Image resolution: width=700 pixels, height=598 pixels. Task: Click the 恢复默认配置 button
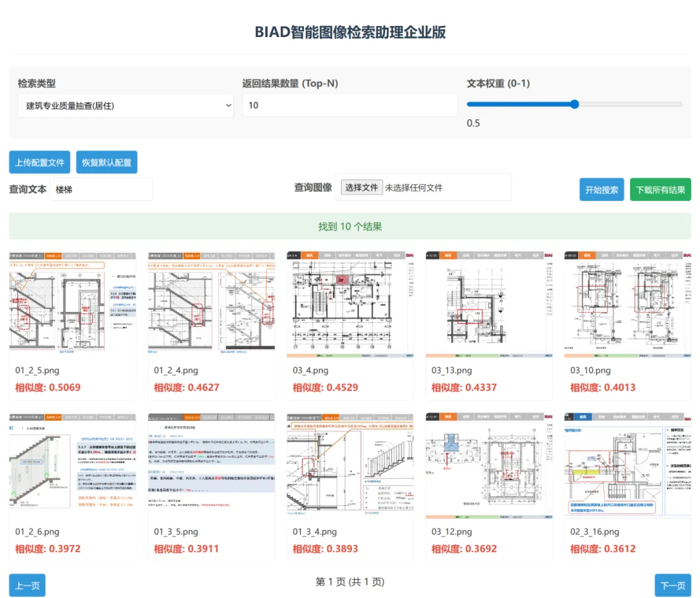click(106, 162)
